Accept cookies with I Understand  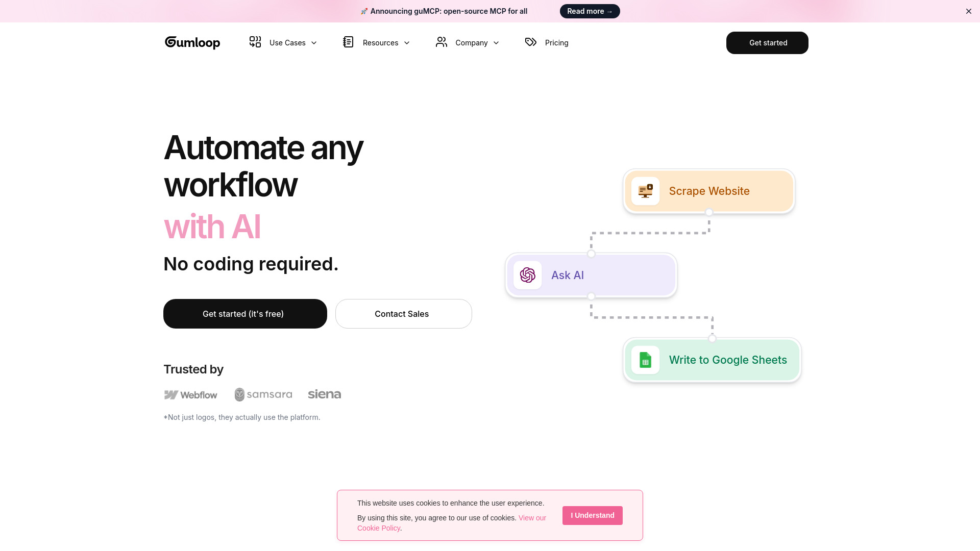tap(592, 515)
